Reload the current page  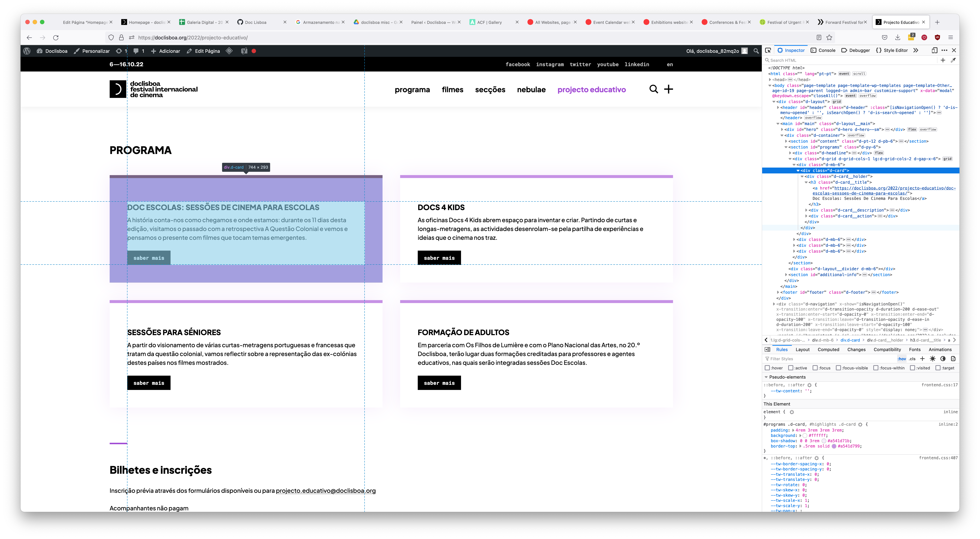tap(56, 37)
